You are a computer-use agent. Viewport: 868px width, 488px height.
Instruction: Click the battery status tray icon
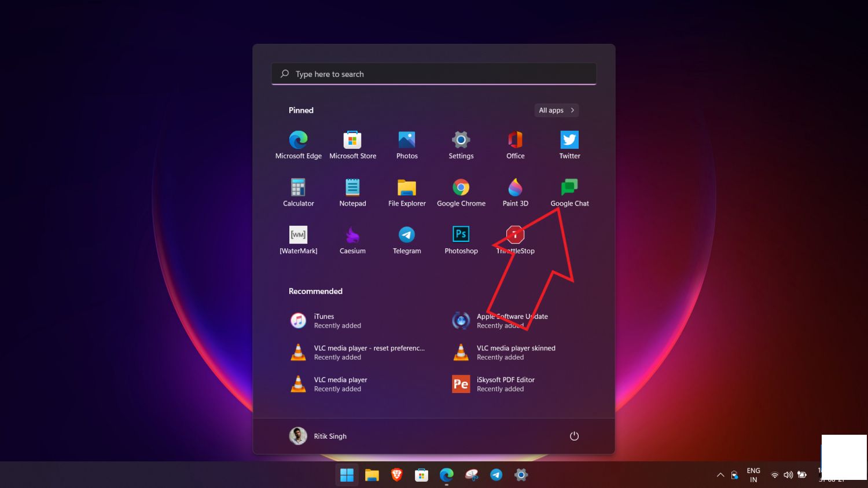[802, 475]
